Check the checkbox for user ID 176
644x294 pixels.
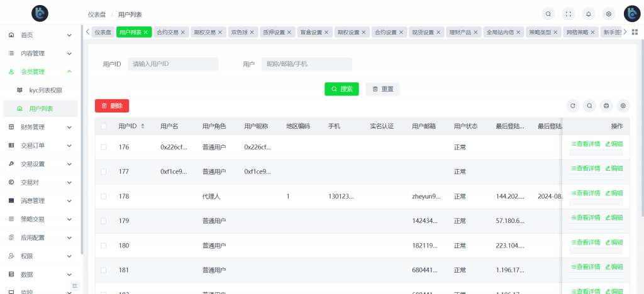[104, 147]
